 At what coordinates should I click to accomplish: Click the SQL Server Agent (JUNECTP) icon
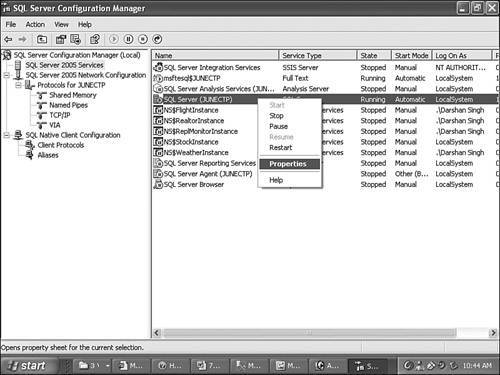click(x=158, y=174)
